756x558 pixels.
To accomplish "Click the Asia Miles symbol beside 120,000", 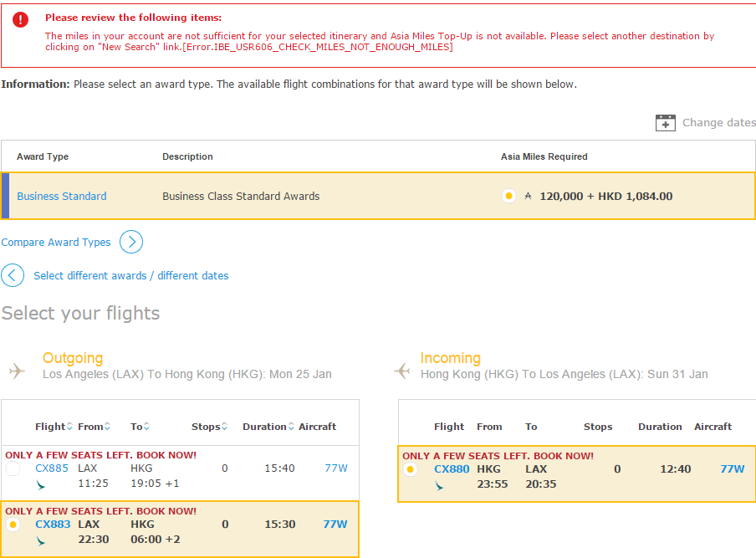I will (528, 197).
